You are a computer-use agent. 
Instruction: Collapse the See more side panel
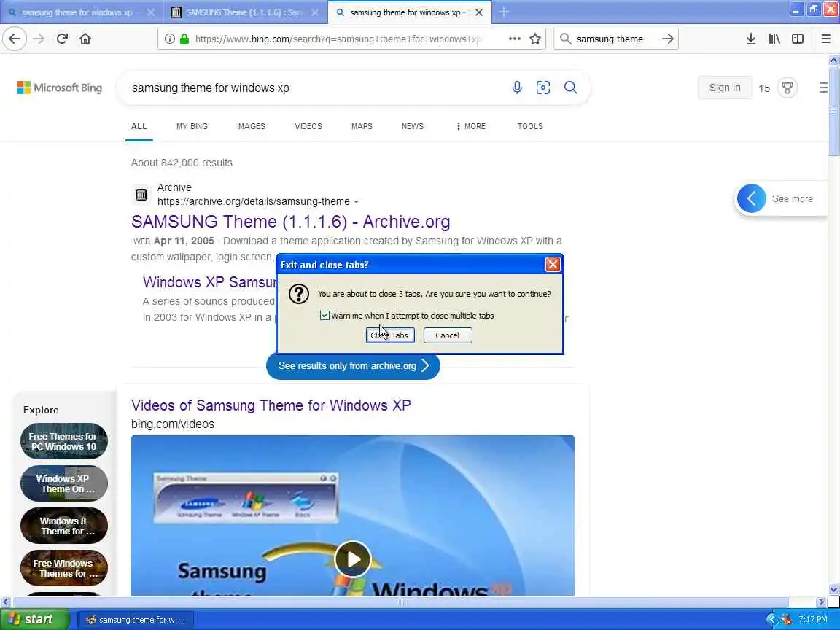pyautogui.click(x=751, y=199)
